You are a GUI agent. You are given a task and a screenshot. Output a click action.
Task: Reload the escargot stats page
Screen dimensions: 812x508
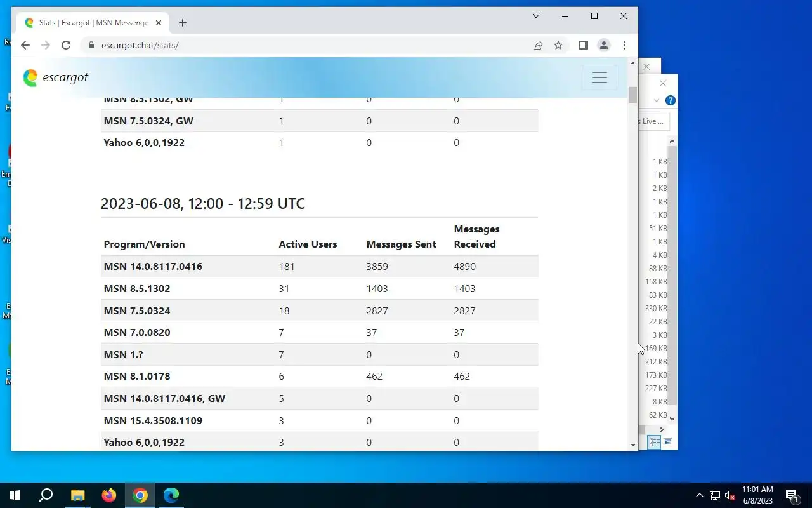tap(66, 45)
